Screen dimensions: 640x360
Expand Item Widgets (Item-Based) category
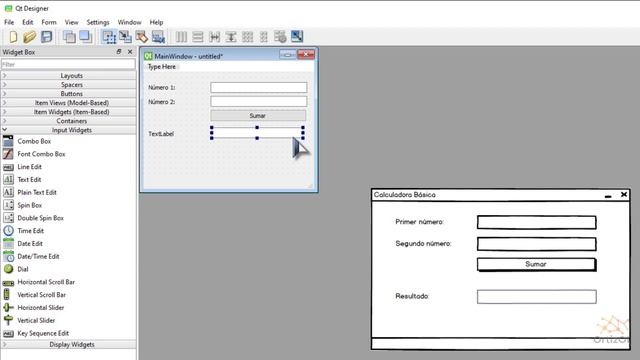click(69, 112)
